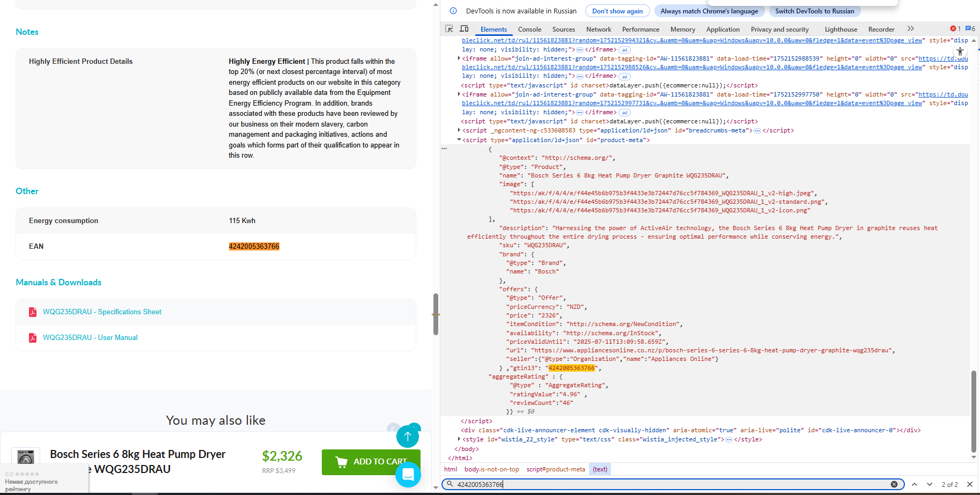The image size is (980, 495).
Task: Close the DevTools search bar
Action: click(970, 484)
